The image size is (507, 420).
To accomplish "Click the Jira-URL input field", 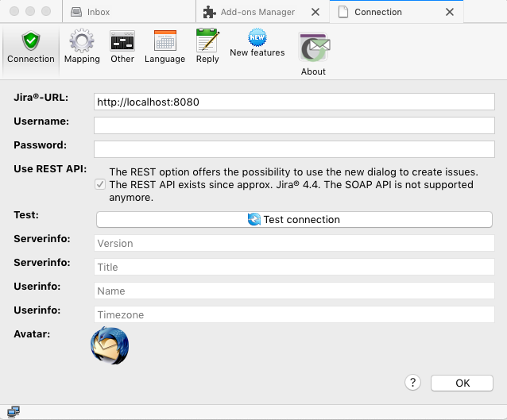I will click(294, 102).
